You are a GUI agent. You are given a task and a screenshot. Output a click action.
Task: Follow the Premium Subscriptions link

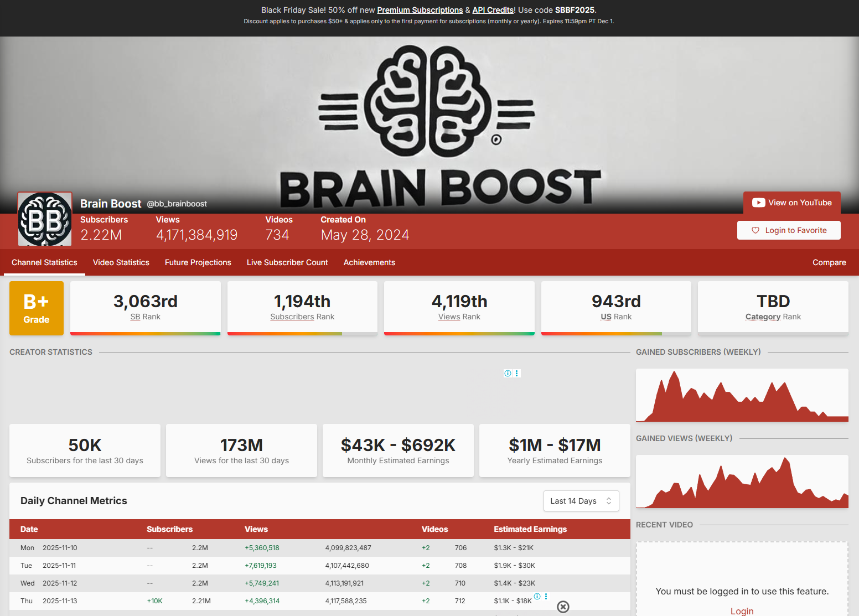point(420,10)
